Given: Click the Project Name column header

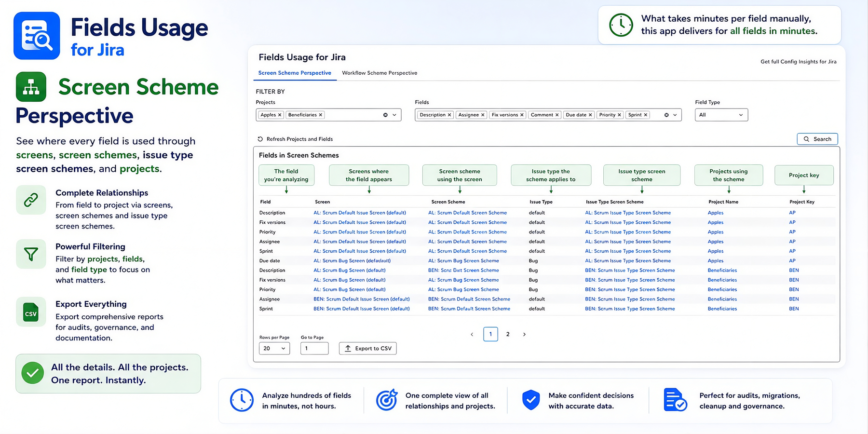Looking at the screenshot, I should (723, 202).
